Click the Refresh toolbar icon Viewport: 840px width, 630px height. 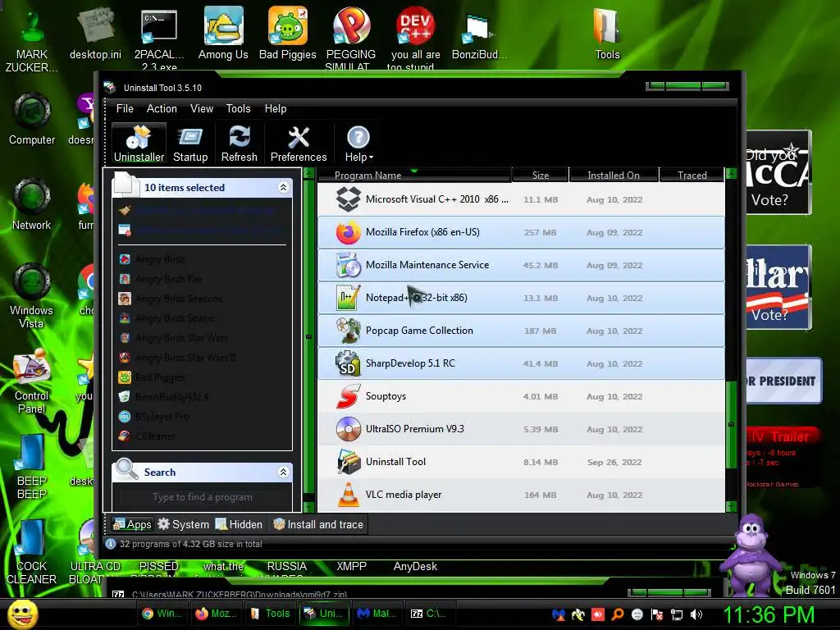tap(239, 144)
